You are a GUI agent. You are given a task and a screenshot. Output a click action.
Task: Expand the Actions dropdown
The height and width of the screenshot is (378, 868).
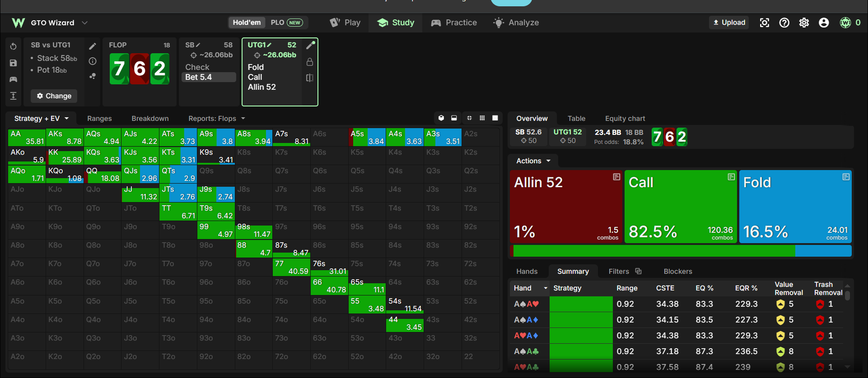(x=533, y=161)
